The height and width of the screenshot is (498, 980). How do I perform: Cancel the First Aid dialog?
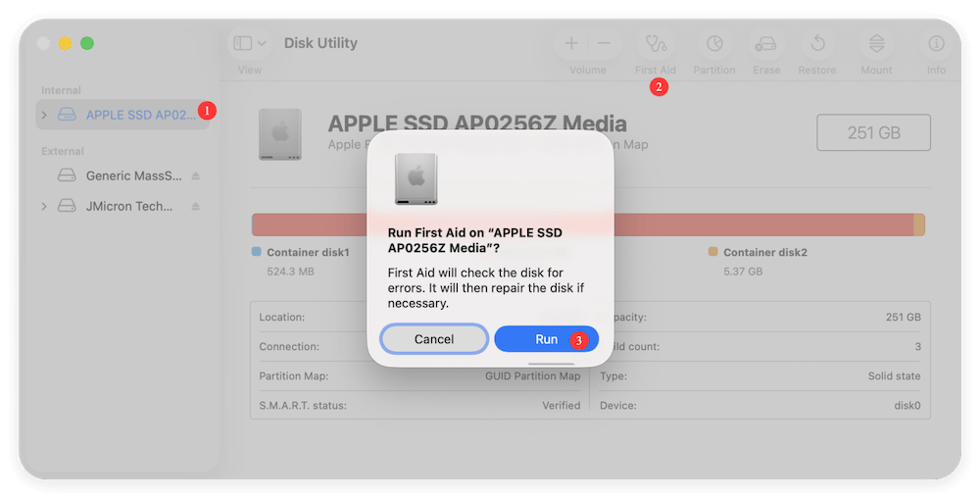(434, 339)
